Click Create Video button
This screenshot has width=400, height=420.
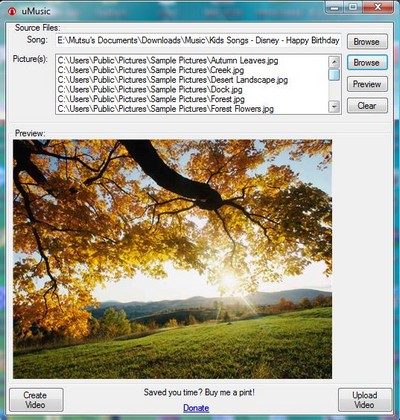(x=36, y=400)
